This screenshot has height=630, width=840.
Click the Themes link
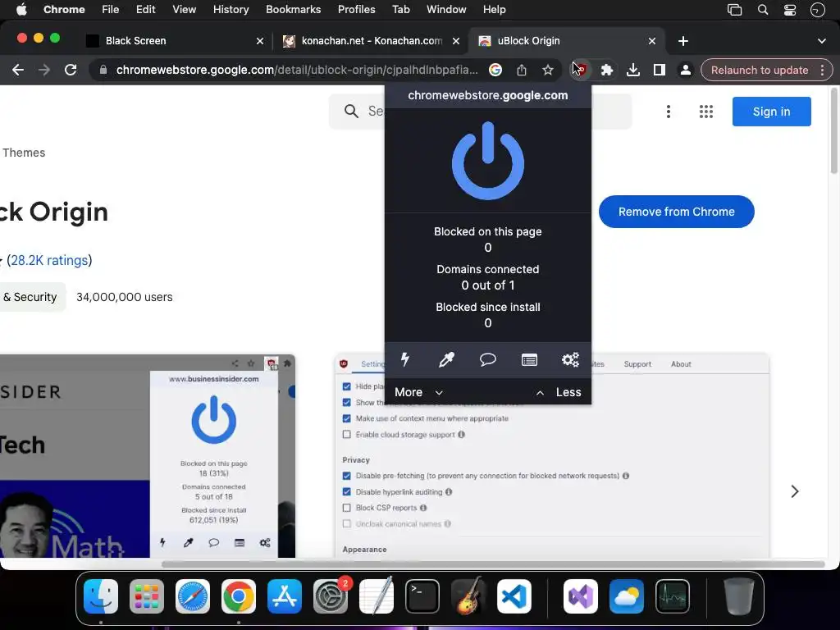[24, 153]
